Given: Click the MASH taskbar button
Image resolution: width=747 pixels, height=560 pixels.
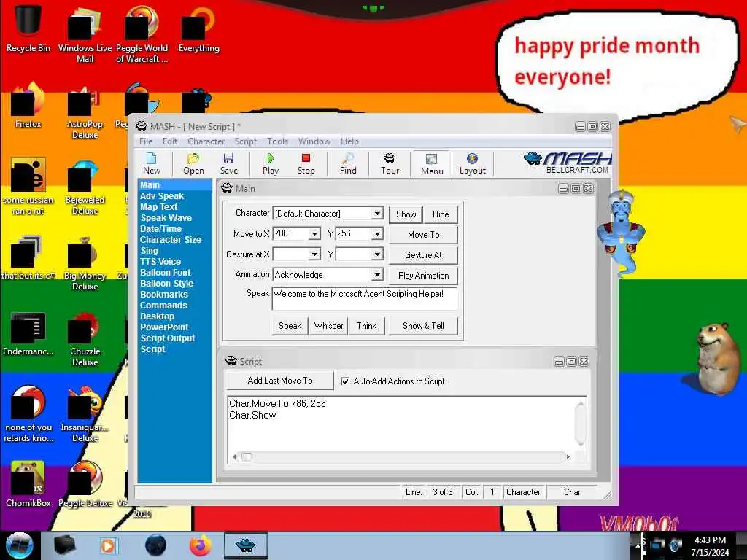Looking at the screenshot, I should [245, 545].
